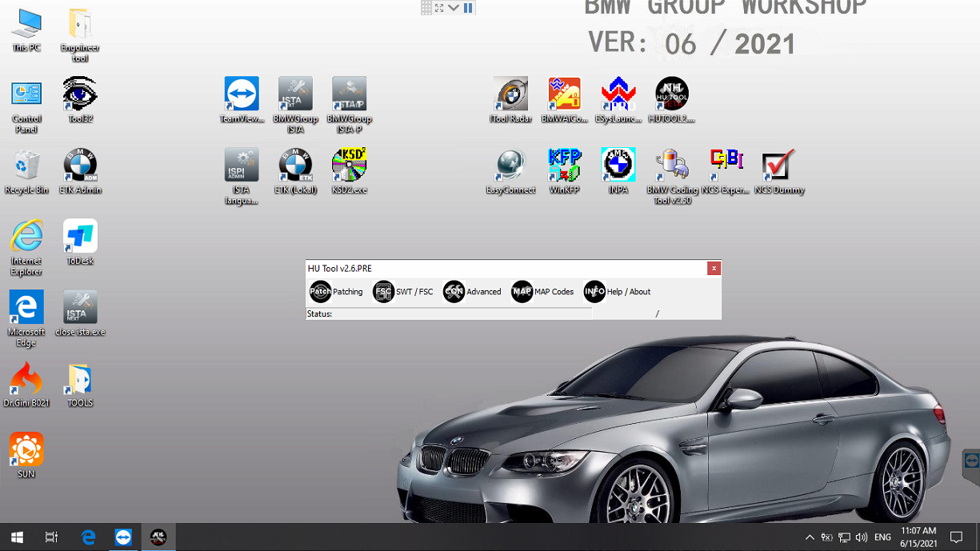Open ISTA language admin shortcut

click(242, 177)
